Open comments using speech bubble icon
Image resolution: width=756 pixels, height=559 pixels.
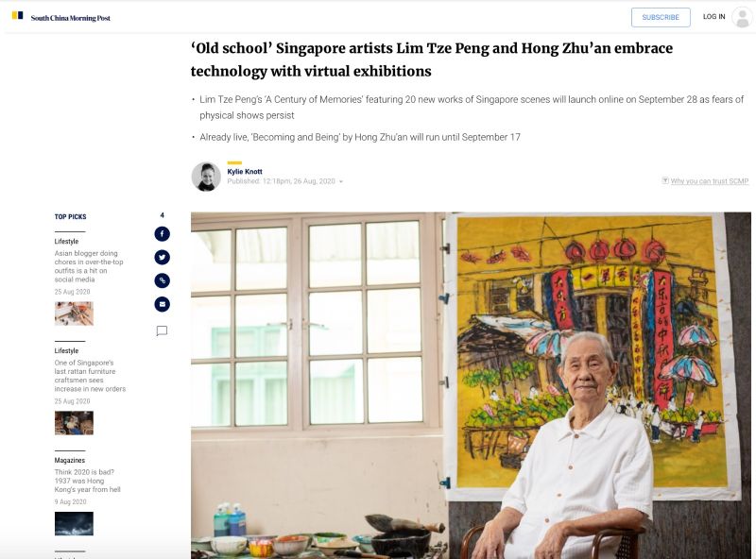coord(162,330)
